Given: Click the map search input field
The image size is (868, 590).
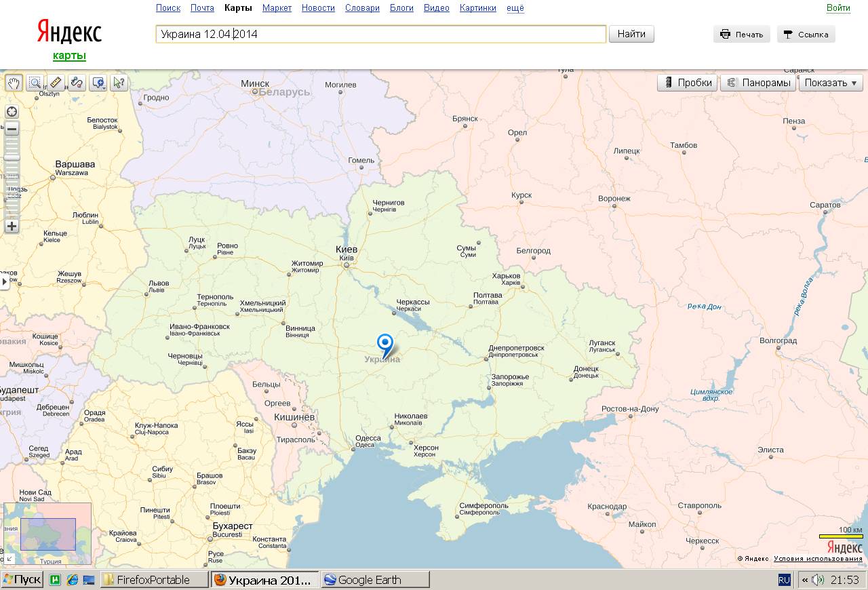Looking at the screenshot, I should [x=380, y=34].
